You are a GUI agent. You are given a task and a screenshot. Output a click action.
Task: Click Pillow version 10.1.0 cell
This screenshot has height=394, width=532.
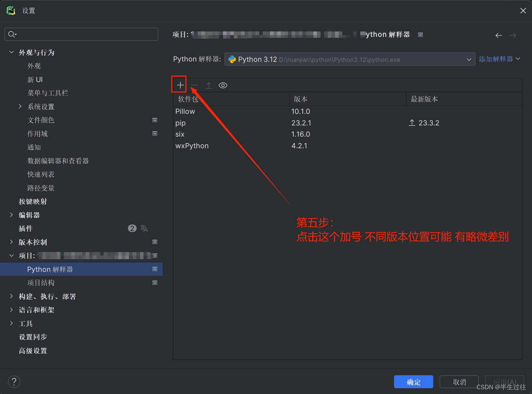[x=301, y=111]
